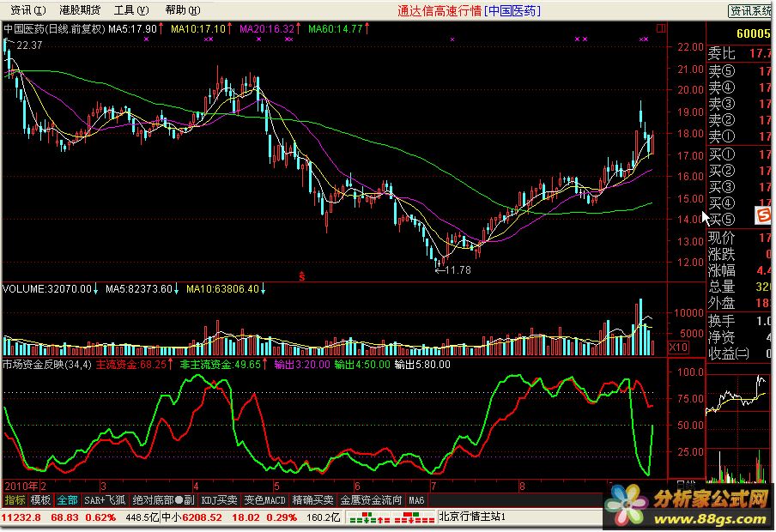Click the 22.00 price axis label

pyautogui.click(x=690, y=47)
